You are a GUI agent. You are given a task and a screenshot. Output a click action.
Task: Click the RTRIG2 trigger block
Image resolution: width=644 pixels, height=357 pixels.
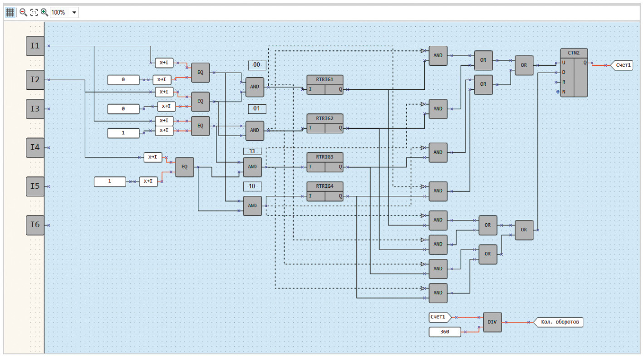[325, 124]
